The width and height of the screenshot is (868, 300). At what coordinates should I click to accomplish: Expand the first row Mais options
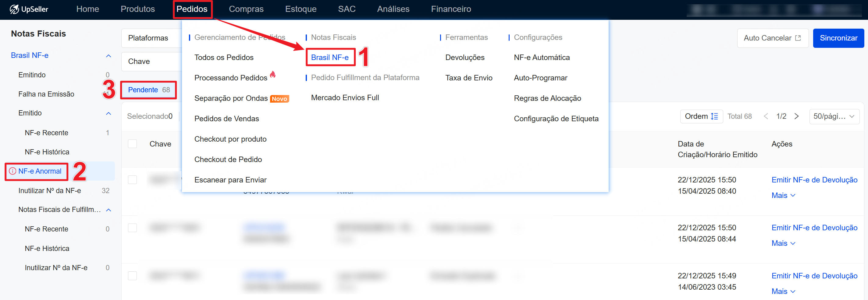(x=783, y=195)
